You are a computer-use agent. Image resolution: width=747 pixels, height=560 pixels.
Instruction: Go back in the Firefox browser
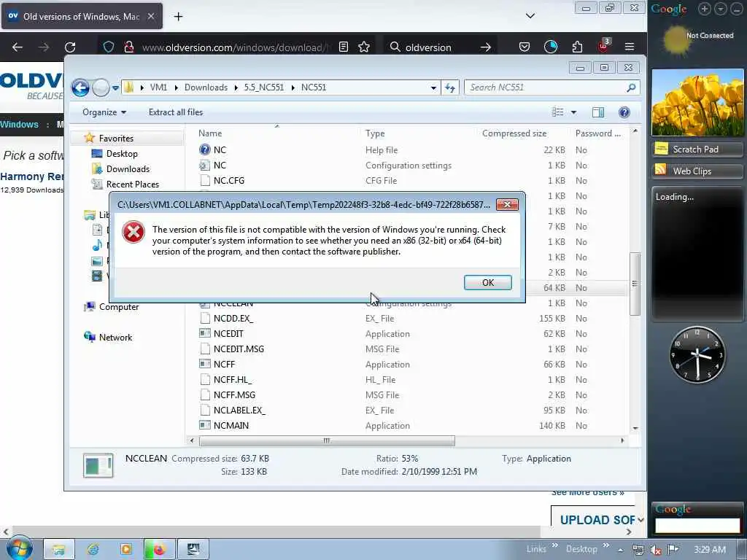point(18,47)
